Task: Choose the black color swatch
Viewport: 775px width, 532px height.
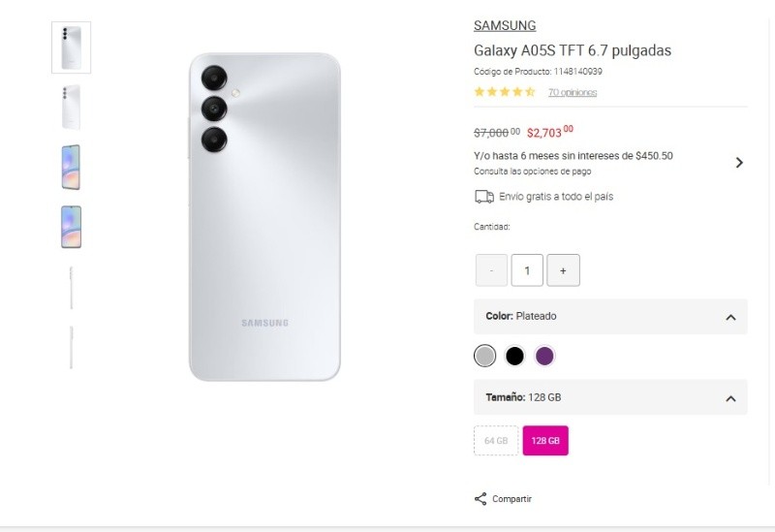Action: 514,356
